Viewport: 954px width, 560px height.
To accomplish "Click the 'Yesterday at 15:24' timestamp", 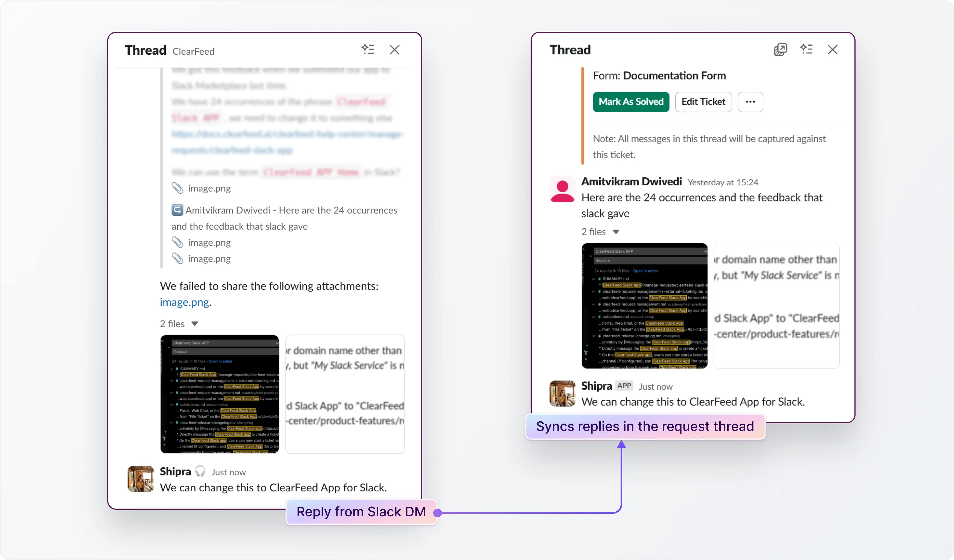I will tap(723, 182).
